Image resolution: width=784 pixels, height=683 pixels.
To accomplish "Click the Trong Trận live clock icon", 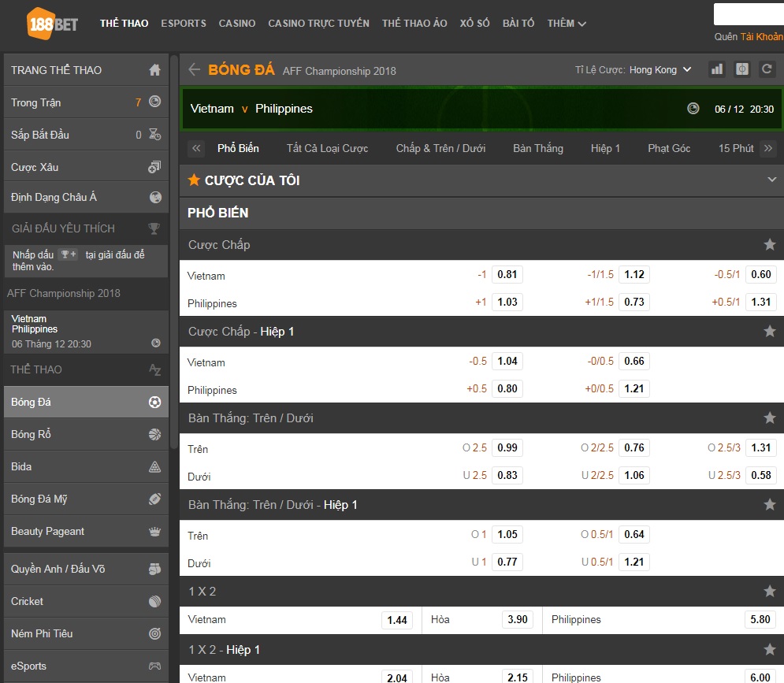I will (x=155, y=102).
